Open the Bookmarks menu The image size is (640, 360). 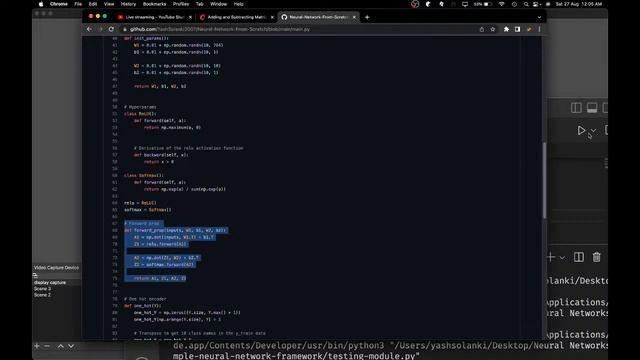(154, 4)
